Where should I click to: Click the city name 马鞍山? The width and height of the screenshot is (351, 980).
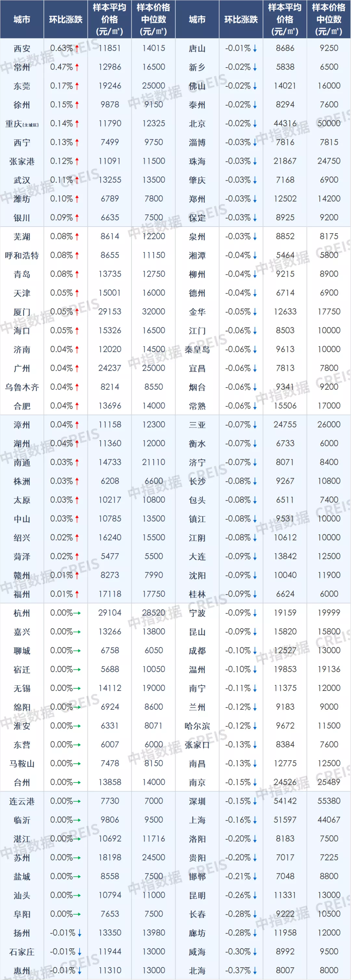click(x=22, y=764)
